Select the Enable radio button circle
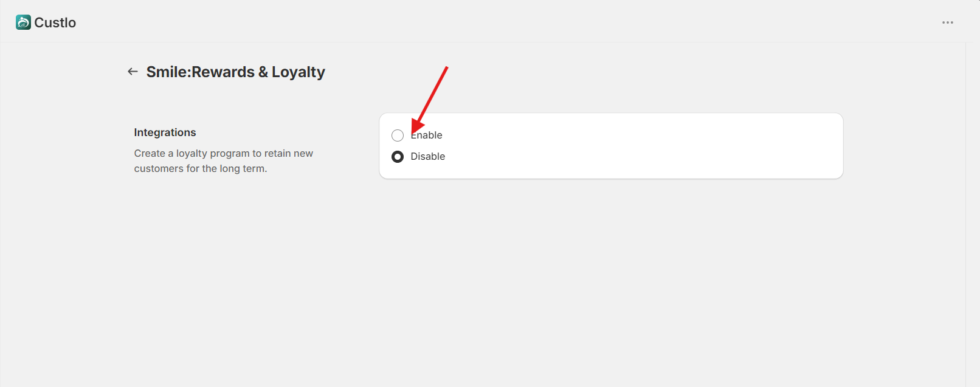 coord(398,135)
